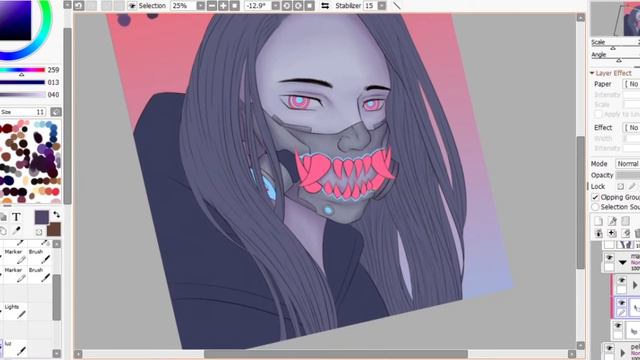640x360 pixels.
Task: Adjust the layer Opacity slider
Action: click(628, 175)
